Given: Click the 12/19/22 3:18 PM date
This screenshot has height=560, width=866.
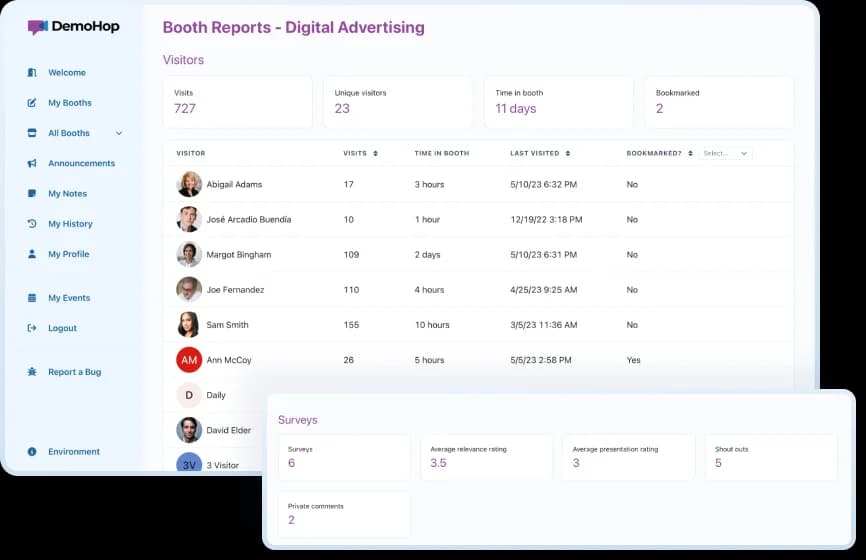Looking at the screenshot, I should point(546,219).
